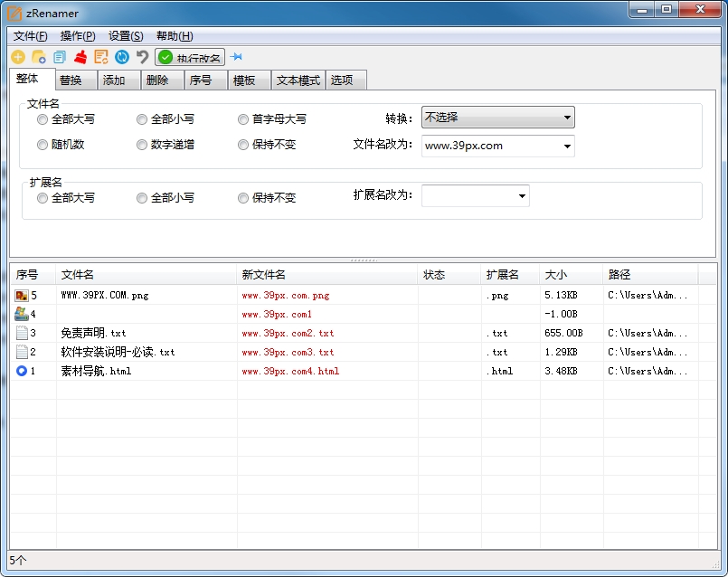Click the yellow add files icon
The width and height of the screenshot is (728, 577).
tap(18, 57)
